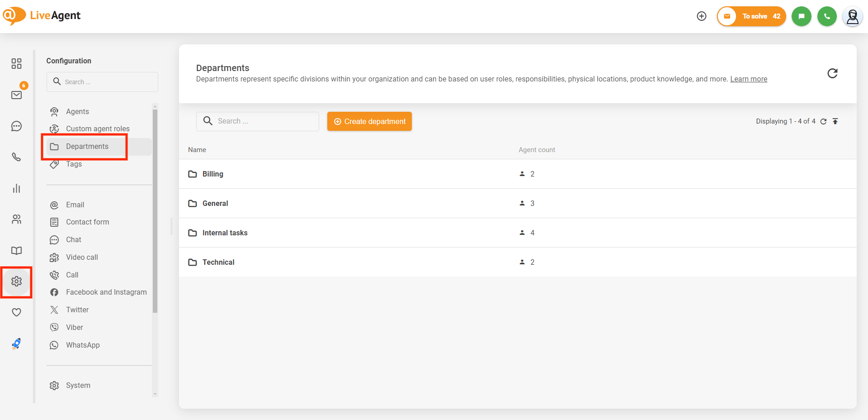The width and height of the screenshot is (868, 420).
Task: Follow the Learn more link
Action: [748, 79]
